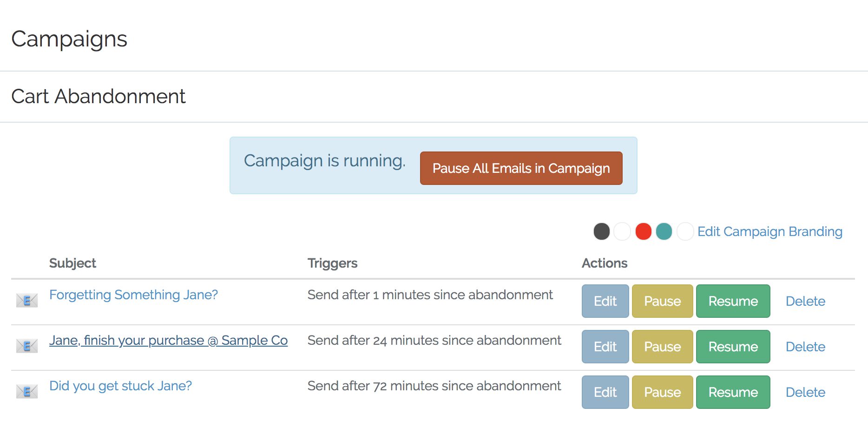868x447 pixels.
Task: Delete the Forgetting Something Jane? email
Action: point(805,301)
